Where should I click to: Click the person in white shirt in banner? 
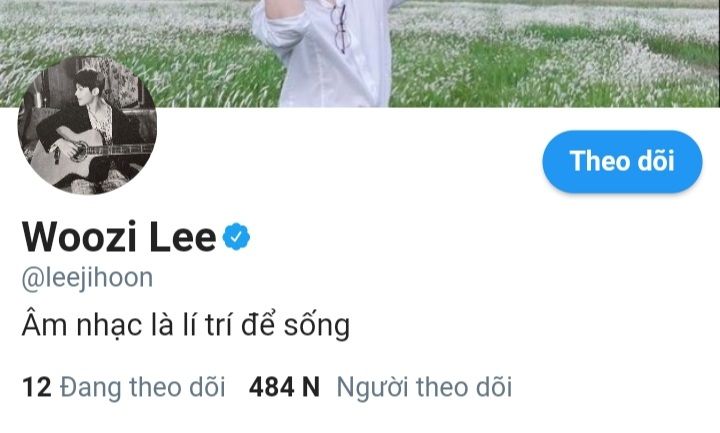click(326, 53)
